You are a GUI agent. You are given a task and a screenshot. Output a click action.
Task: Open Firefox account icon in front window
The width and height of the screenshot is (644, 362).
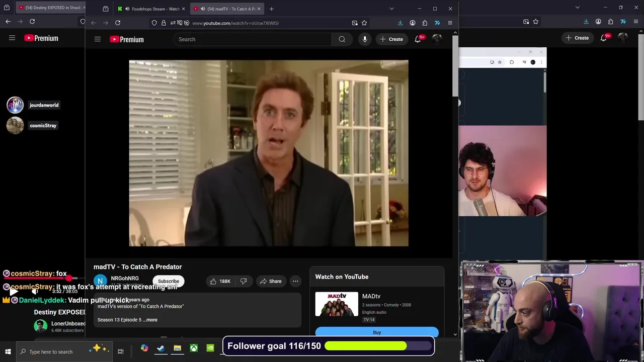413,23
